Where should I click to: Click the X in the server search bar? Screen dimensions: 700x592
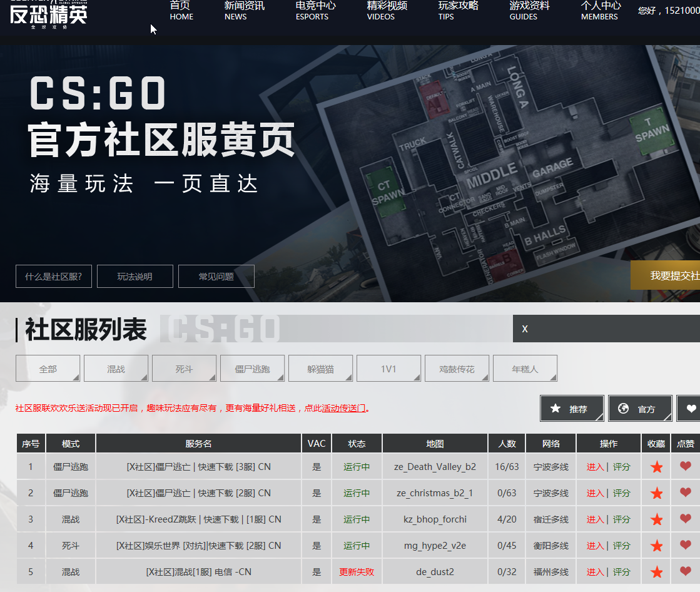coord(524,328)
